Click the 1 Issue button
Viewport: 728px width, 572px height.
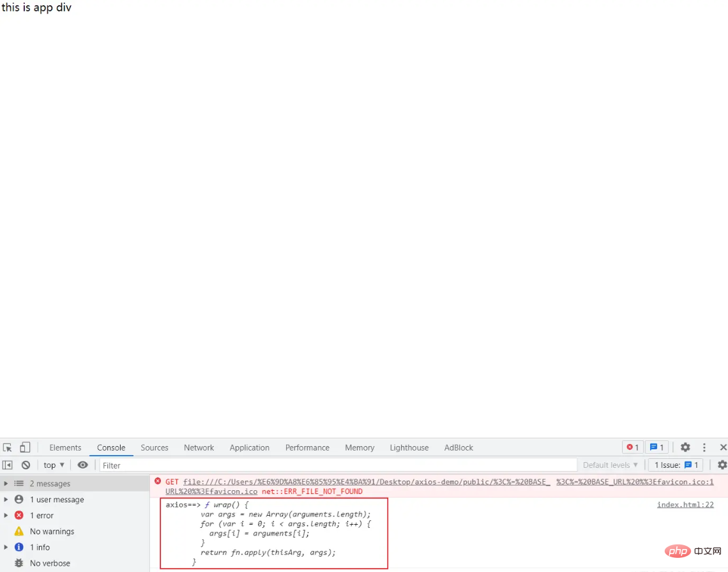coord(676,465)
